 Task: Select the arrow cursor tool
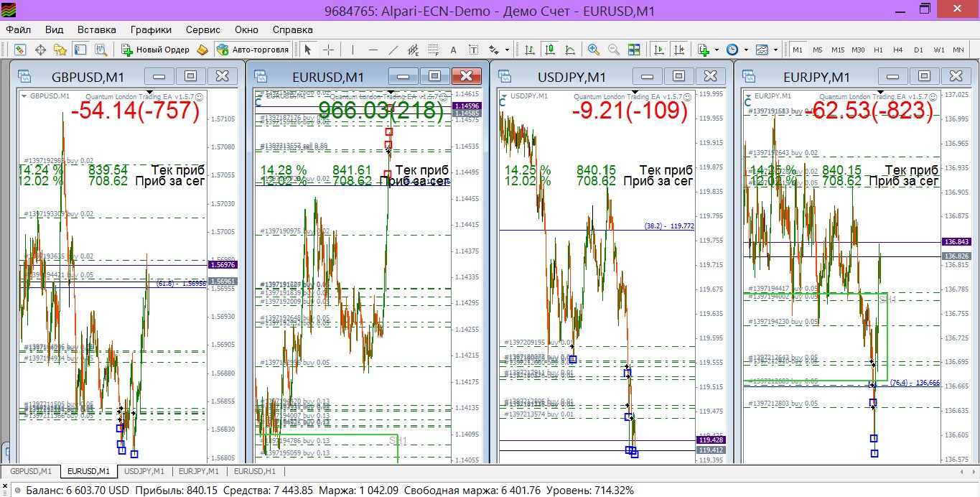point(308,50)
